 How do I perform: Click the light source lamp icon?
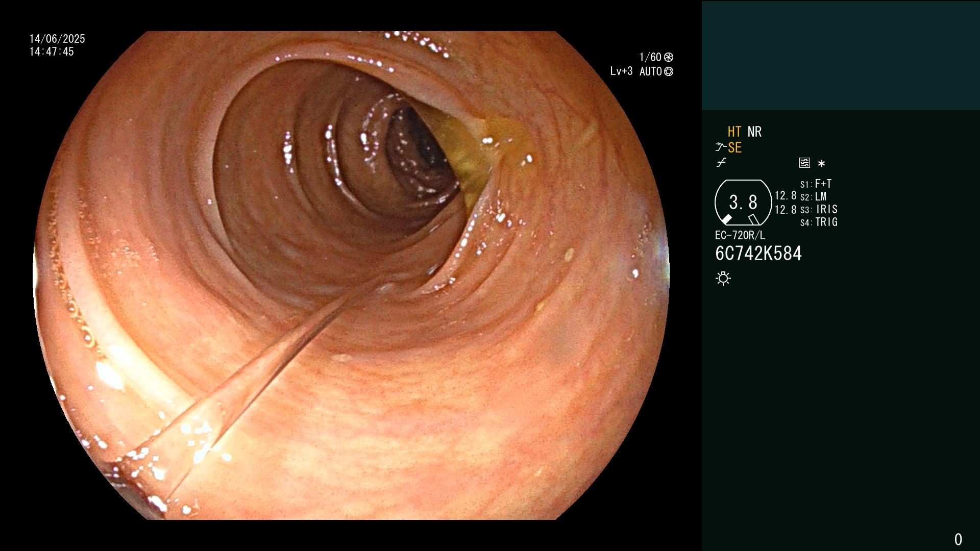point(723,278)
